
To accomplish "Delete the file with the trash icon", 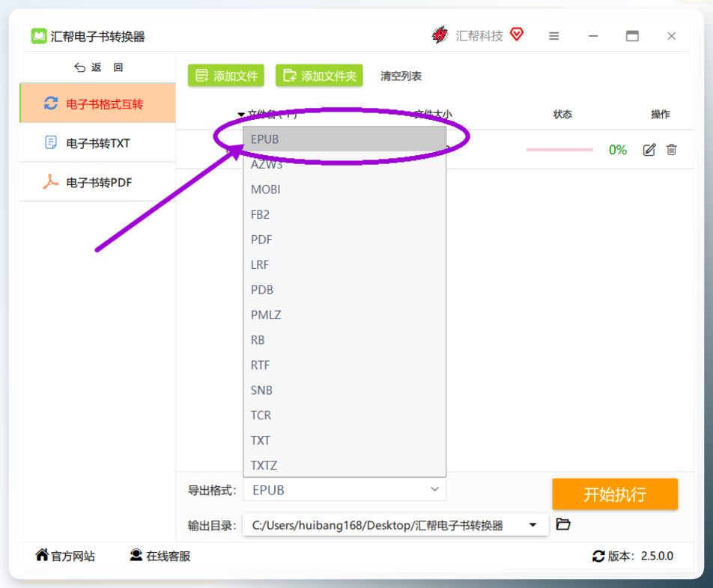I will coord(671,149).
